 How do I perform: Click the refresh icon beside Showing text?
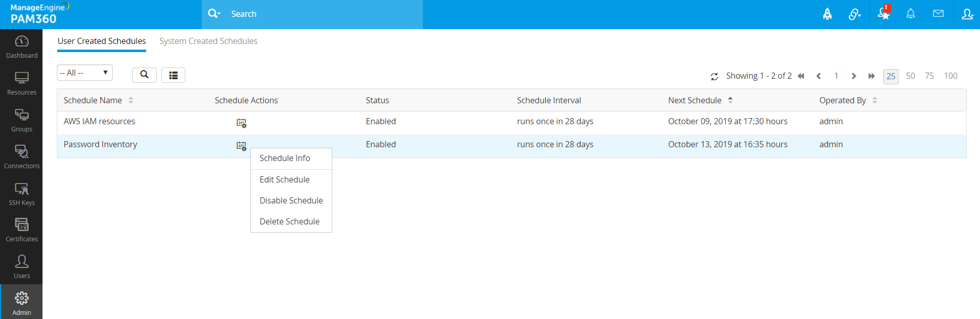pyautogui.click(x=714, y=77)
